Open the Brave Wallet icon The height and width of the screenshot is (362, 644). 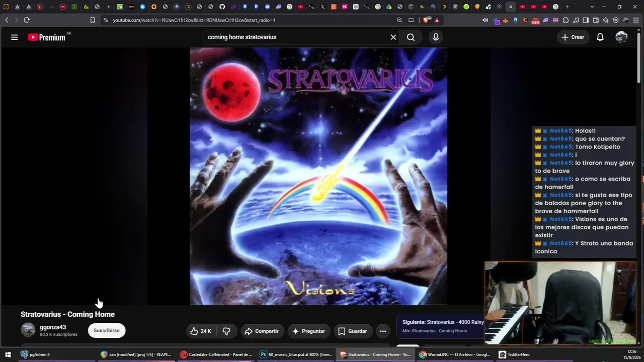pos(596,20)
